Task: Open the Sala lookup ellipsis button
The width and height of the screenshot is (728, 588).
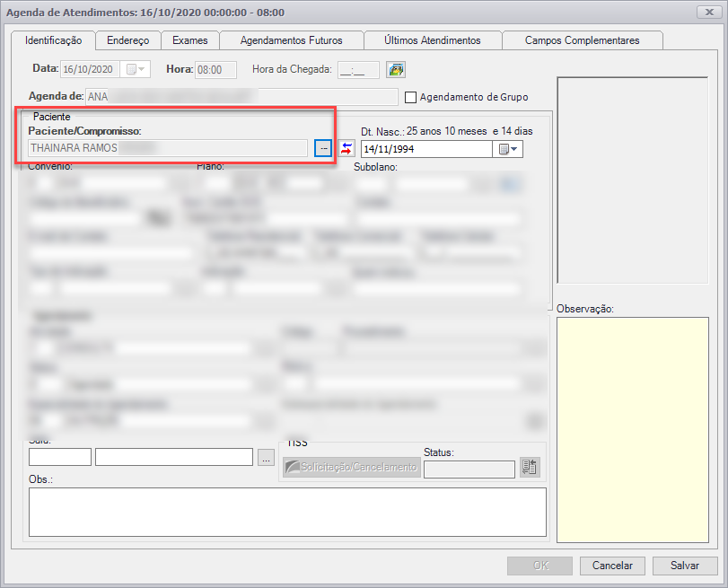Action: point(266,457)
